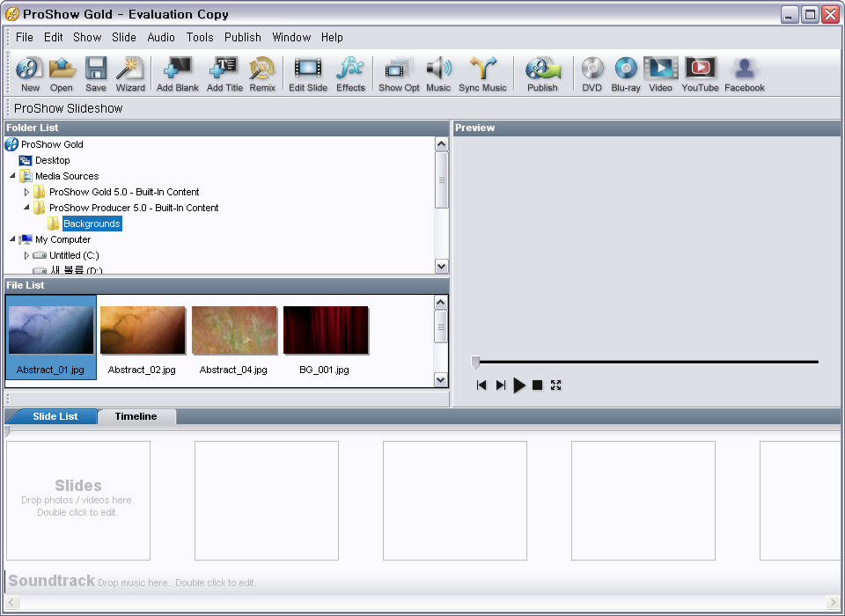Click the YouTube upload icon

coord(700,74)
